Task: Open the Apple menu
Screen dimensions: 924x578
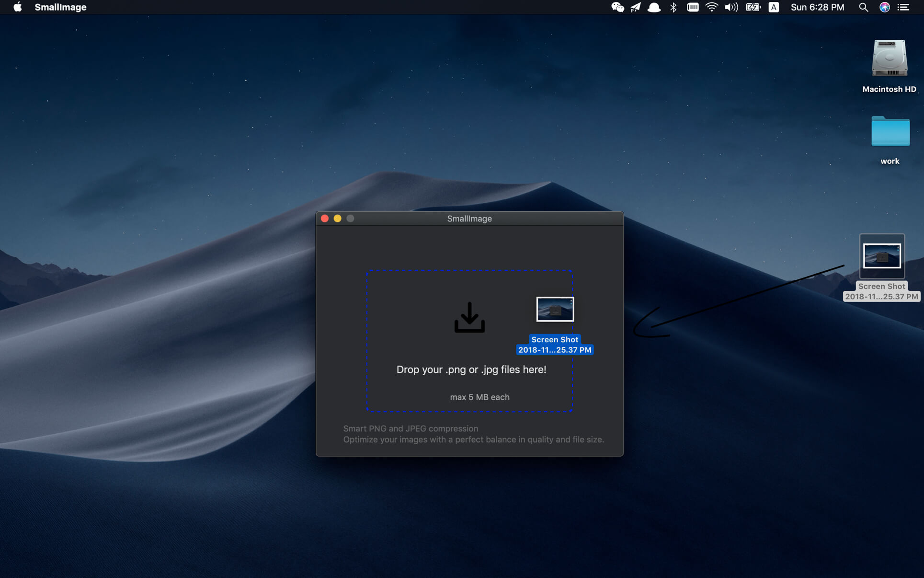Action: coord(17,7)
